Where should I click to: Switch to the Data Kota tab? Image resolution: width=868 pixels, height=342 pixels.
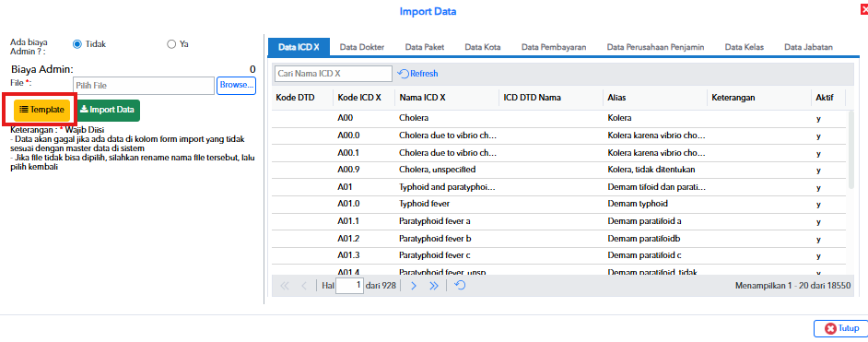[x=483, y=47]
